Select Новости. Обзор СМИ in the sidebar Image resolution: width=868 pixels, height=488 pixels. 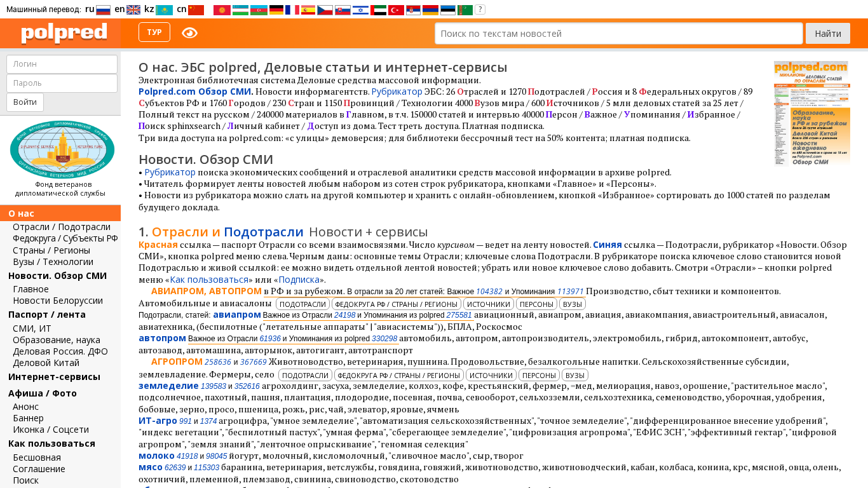click(57, 276)
